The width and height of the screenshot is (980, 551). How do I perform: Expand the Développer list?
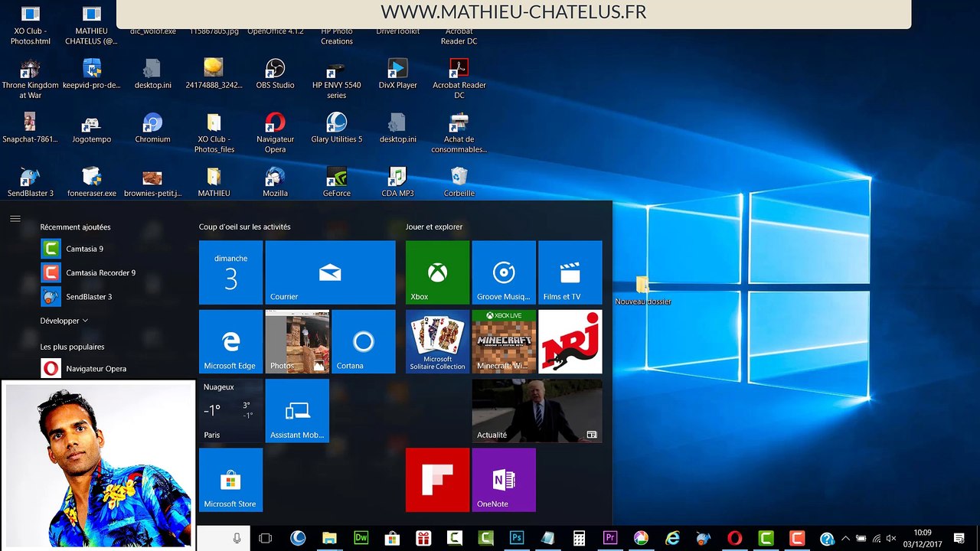click(x=64, y=321)
